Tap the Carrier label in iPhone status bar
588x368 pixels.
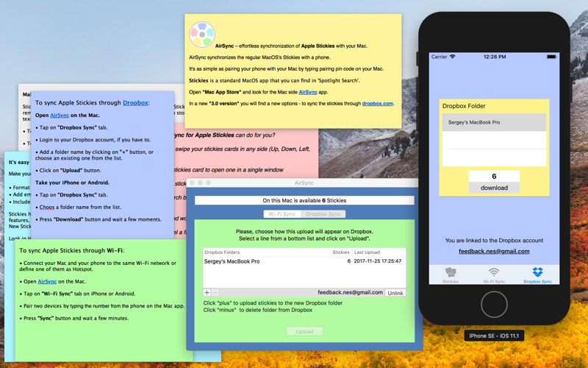click(x=439, y=57)
